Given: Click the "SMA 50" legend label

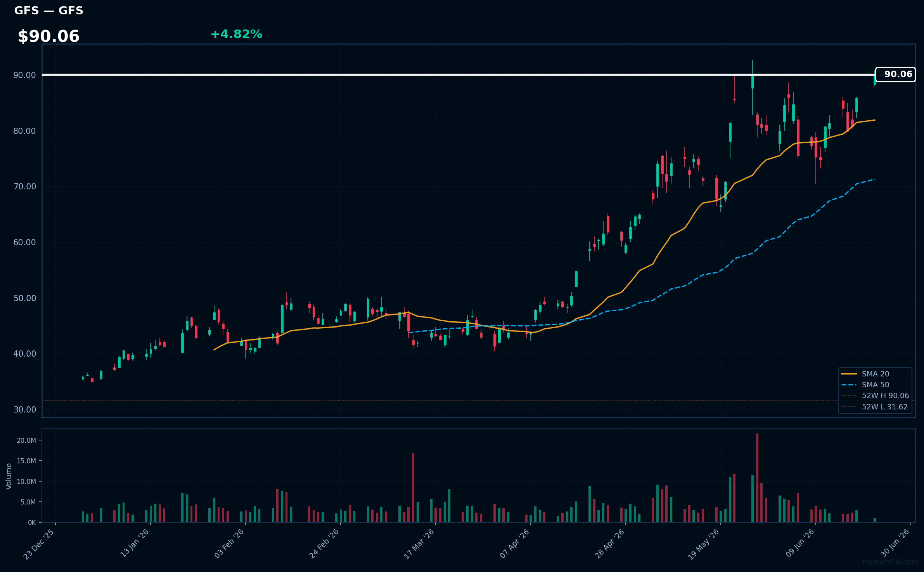Looking at the screenshot, I should point(876,385).
